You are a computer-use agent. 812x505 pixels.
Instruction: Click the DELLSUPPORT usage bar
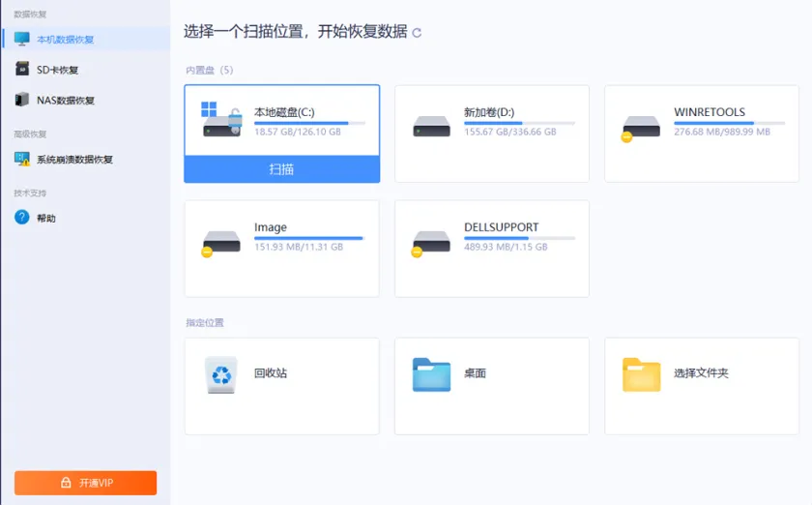click(519, 239)
